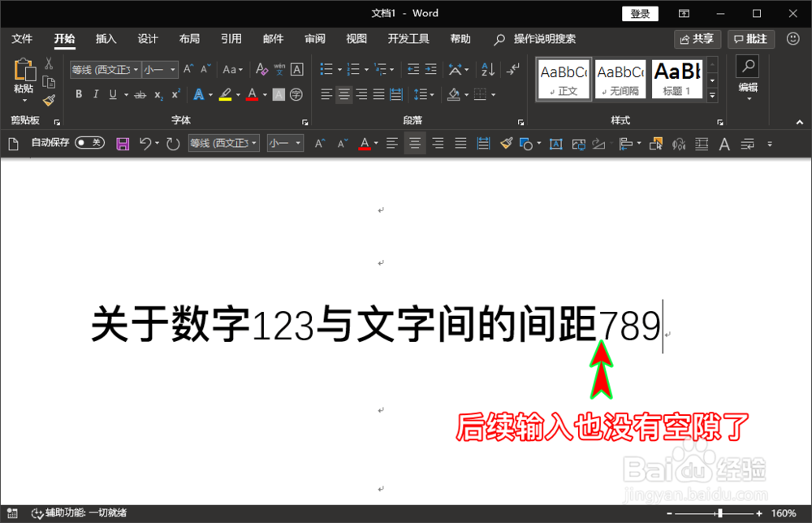Expand the line spacing options dropdown
The image size is (812, 523).
pyautogui.click(x=433, y=94)
